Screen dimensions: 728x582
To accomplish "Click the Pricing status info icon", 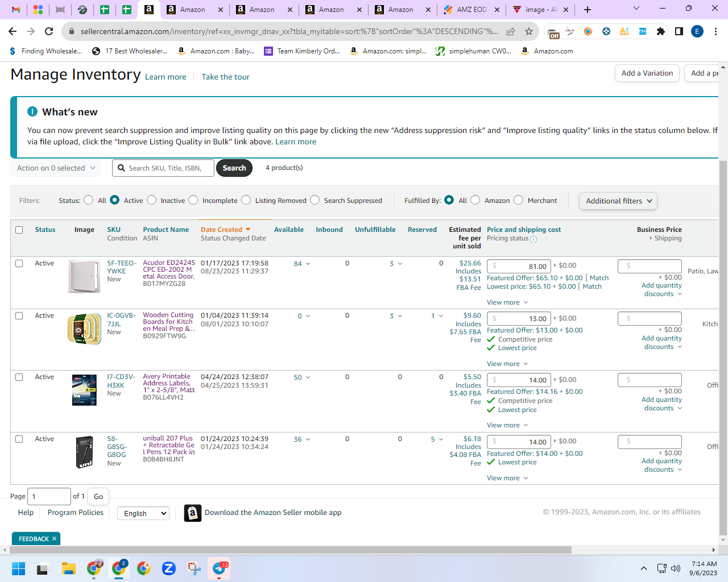I will 533,239.
